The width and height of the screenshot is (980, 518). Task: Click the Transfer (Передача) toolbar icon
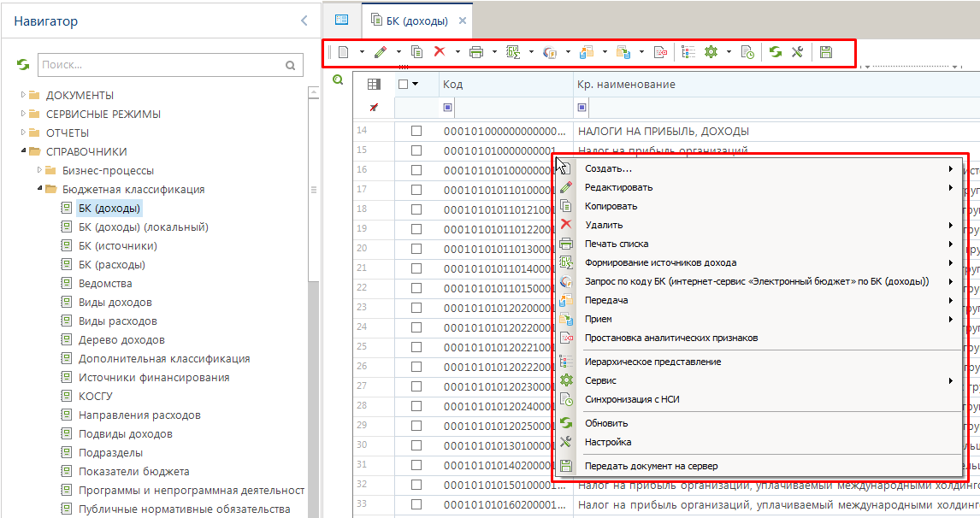click(587, 52)
